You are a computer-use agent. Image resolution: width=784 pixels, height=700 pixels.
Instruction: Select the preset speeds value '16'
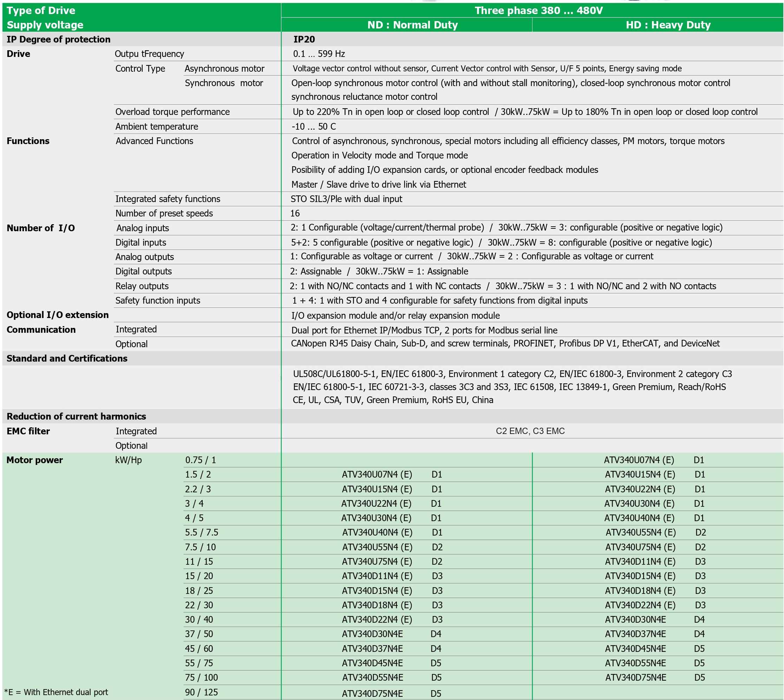(295, 213)
